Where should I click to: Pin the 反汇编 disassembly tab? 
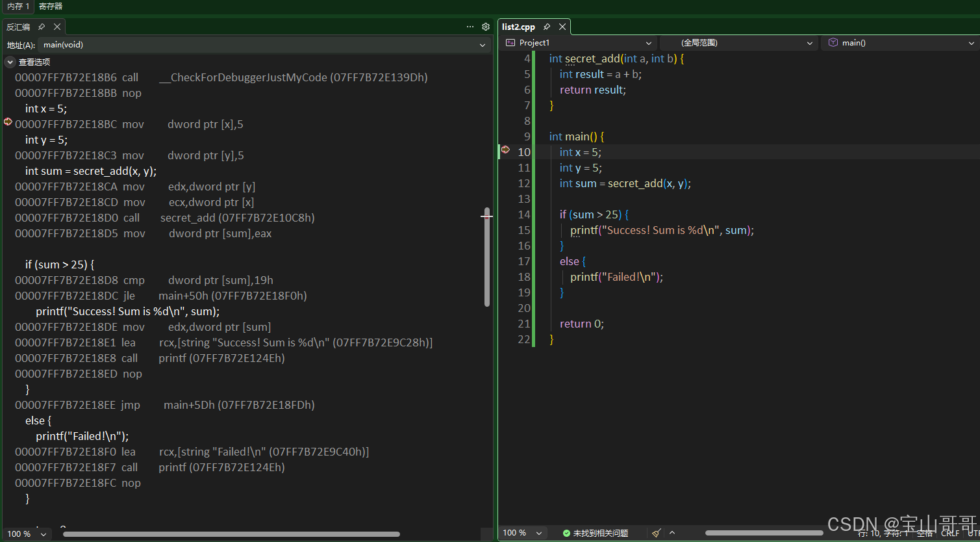(42, 27)
